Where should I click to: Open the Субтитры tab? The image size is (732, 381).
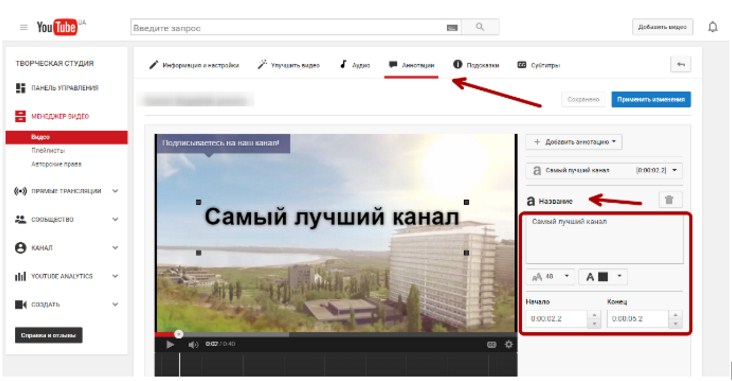point(539,65)
